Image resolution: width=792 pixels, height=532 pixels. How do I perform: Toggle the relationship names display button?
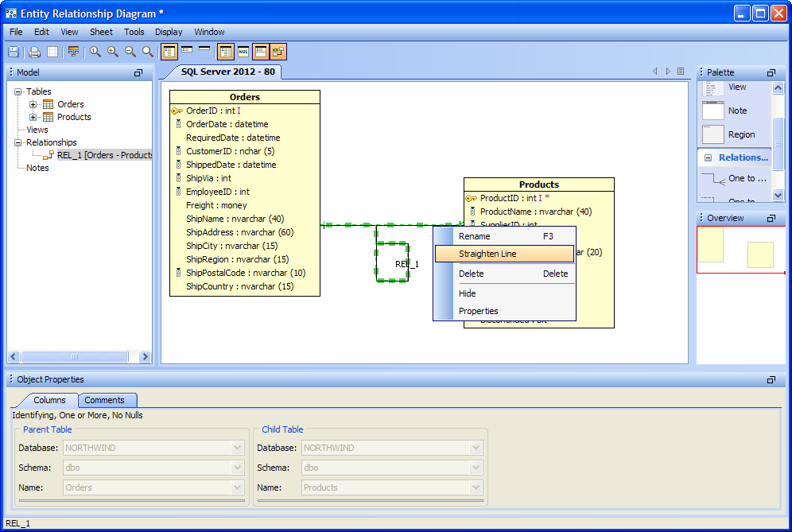click(278, 52)
